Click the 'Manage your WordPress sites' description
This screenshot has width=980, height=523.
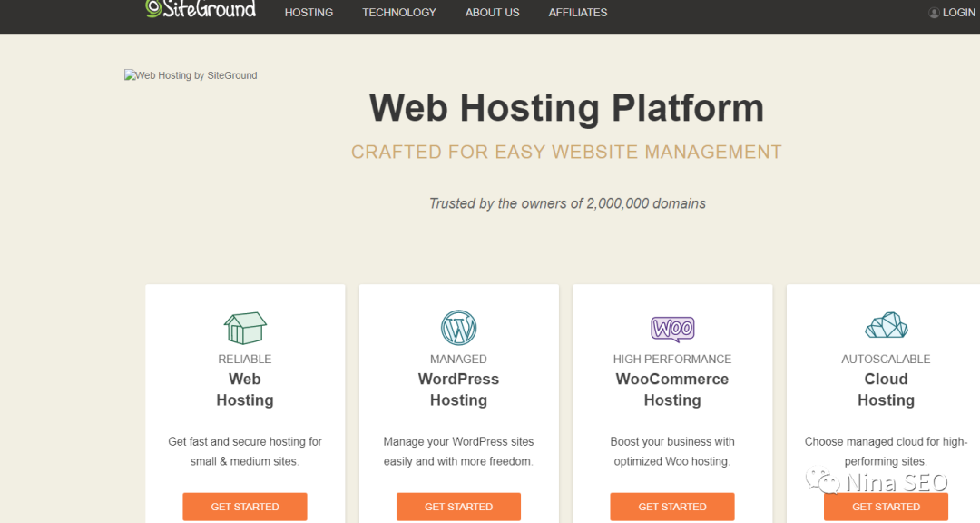[x=459, y=451]
